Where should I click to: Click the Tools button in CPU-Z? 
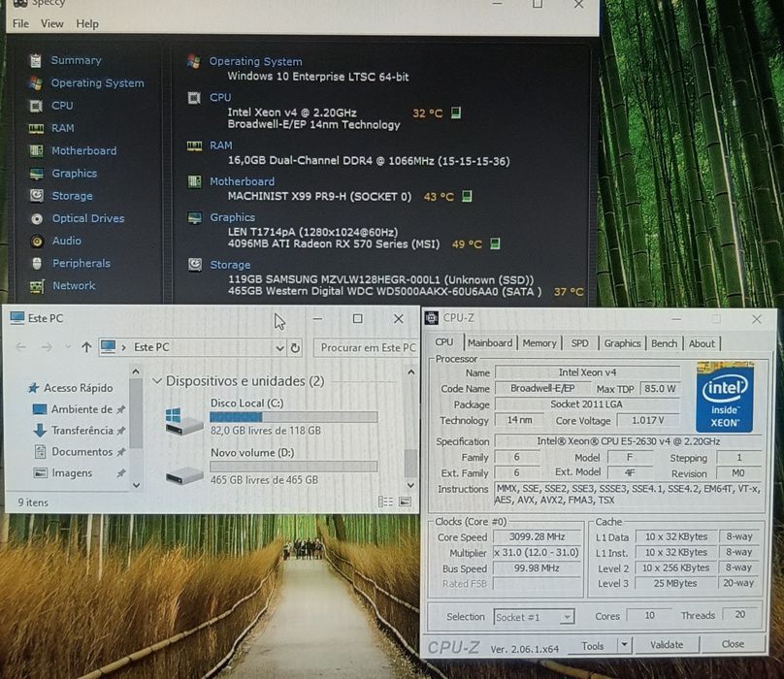click(x=593, y=645)
